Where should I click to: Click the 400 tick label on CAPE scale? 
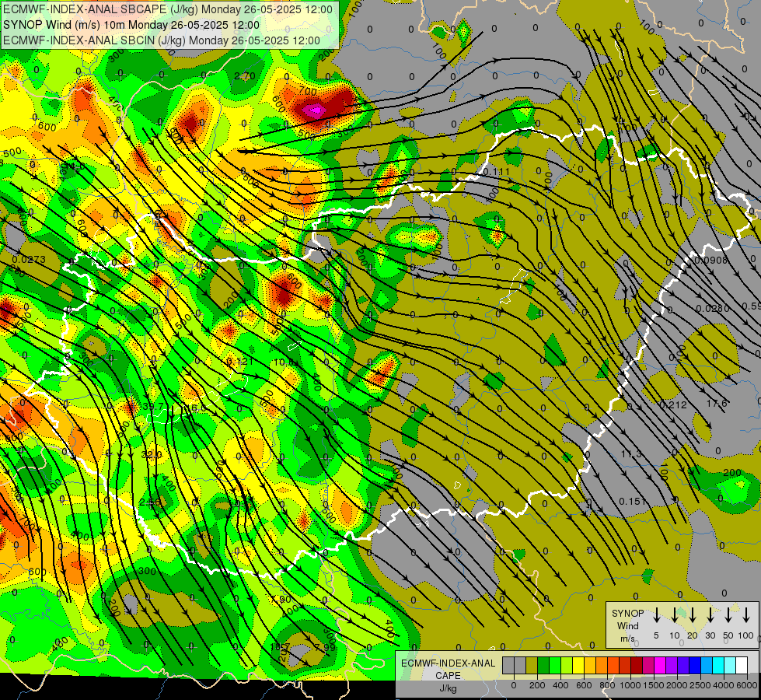coord(560,685)
